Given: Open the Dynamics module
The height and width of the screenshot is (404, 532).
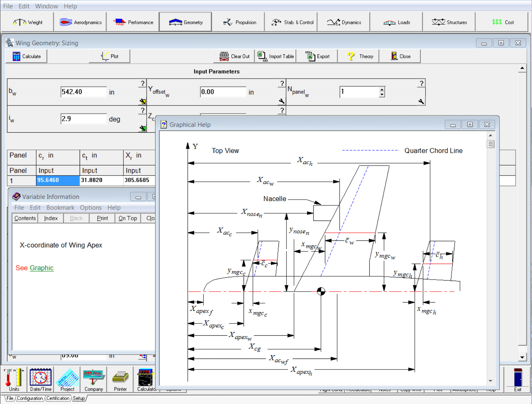Looking at the screenshot, I should pyautogui.click(x=344, y=22).
